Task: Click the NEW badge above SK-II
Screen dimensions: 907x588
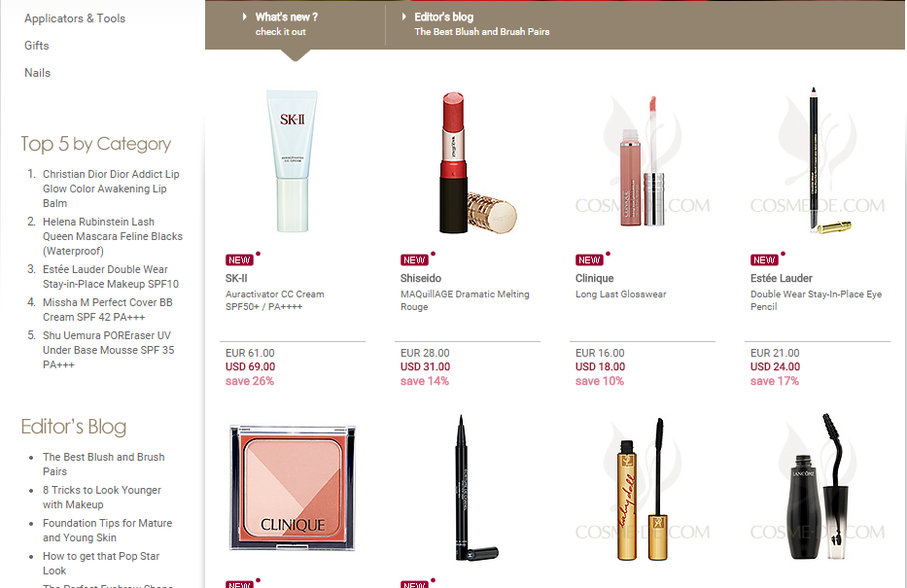Action: pos(239,260)
